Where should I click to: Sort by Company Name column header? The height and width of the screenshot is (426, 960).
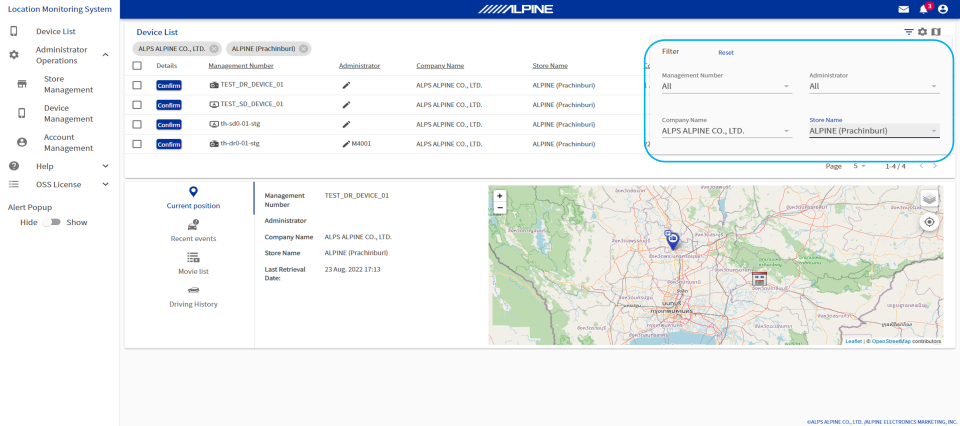click(440, 65)
